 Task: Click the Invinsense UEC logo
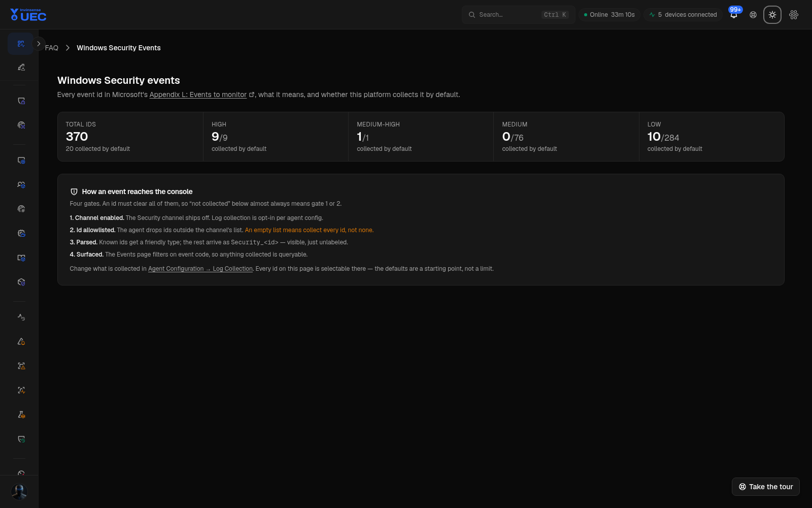click(x=28, y=15)
